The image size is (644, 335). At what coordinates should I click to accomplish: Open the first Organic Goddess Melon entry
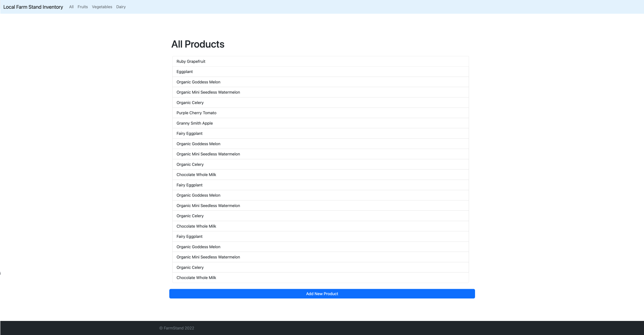coord(198,82)
